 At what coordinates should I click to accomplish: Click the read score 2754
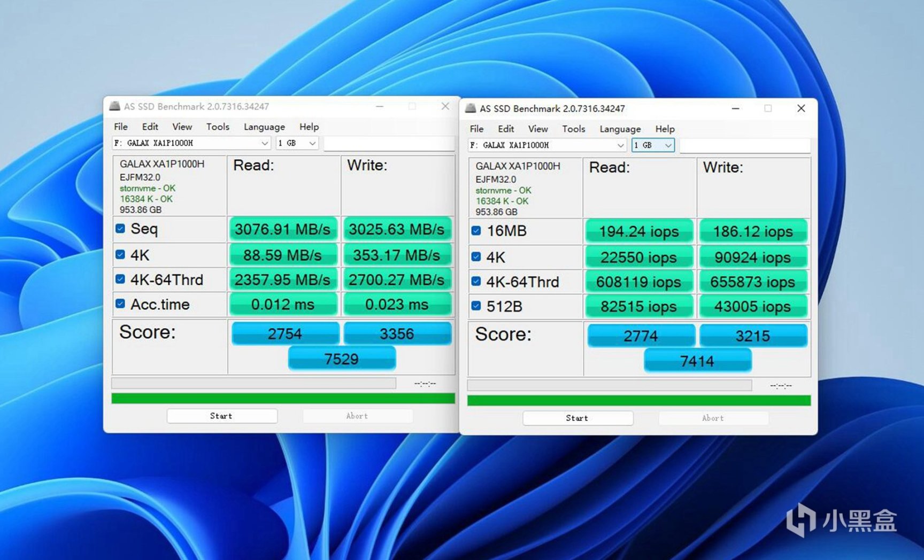click(285, 333)
